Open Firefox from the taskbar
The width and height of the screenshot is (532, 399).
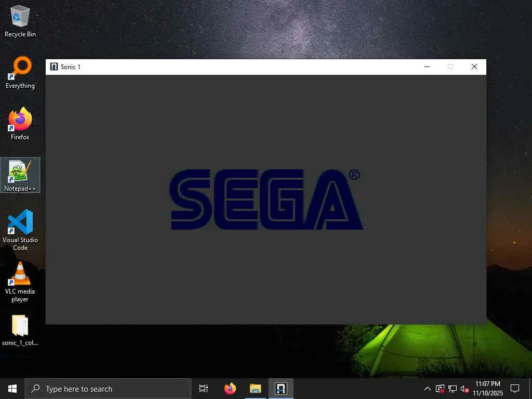point(230,389)
